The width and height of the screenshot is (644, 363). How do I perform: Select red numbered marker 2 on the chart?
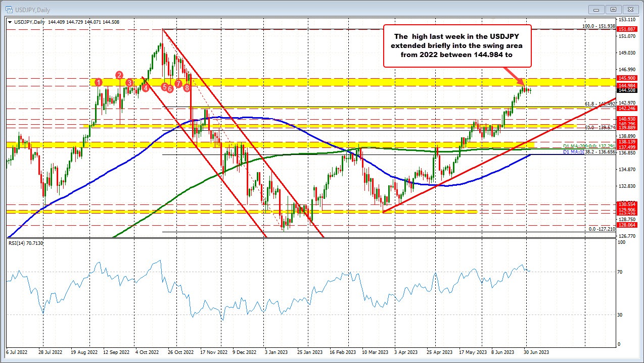pos(119,76)
